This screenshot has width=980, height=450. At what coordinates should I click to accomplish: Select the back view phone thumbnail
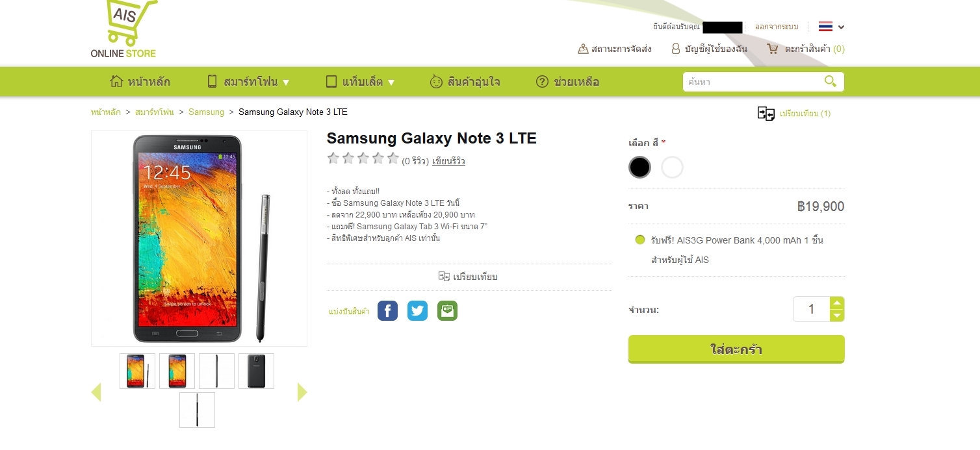tap(256, 371)
